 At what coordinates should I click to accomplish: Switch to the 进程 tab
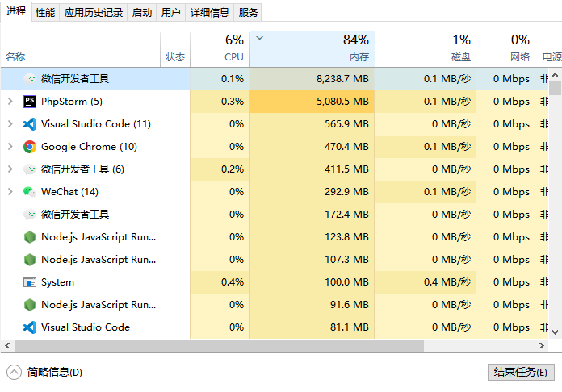click(16, 11)
